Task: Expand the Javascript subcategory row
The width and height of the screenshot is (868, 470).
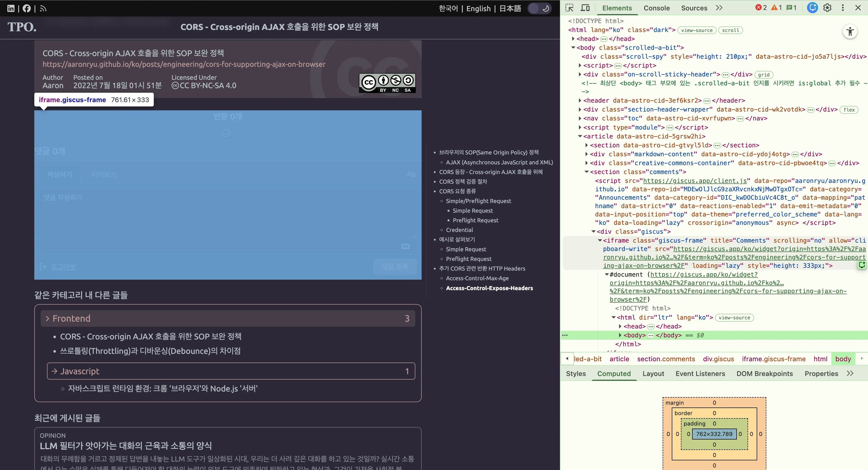Action: click(231, 371)
